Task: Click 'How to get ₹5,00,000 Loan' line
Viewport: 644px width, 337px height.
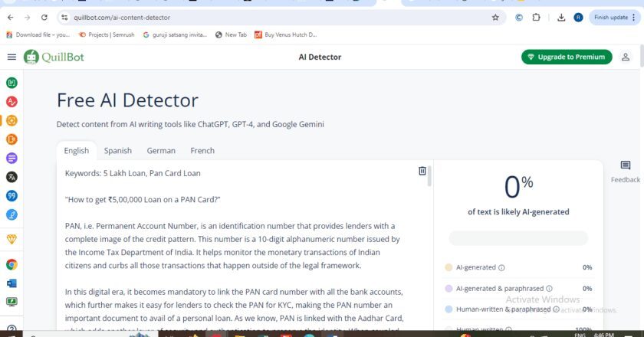Action: pos(143,199)
